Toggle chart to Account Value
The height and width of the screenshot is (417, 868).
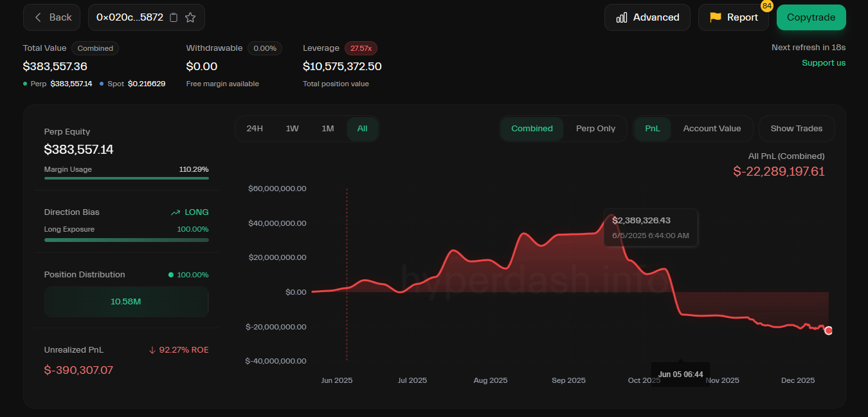point(712,129)
